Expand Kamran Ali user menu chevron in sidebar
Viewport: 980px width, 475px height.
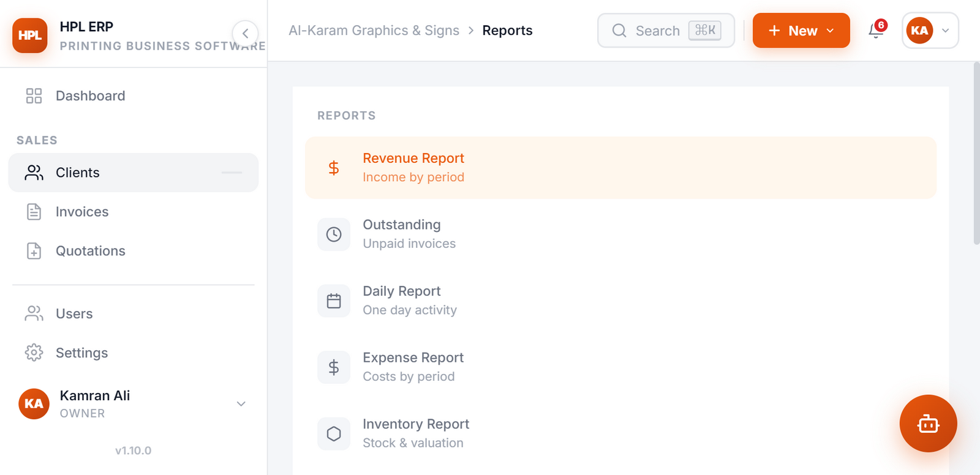(x=241, y=404)
